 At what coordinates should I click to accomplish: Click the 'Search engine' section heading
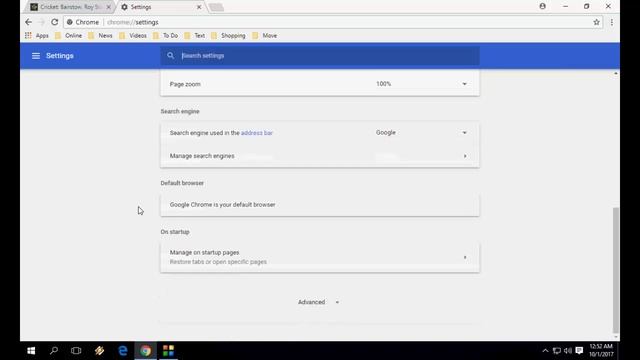click(180, 111)
